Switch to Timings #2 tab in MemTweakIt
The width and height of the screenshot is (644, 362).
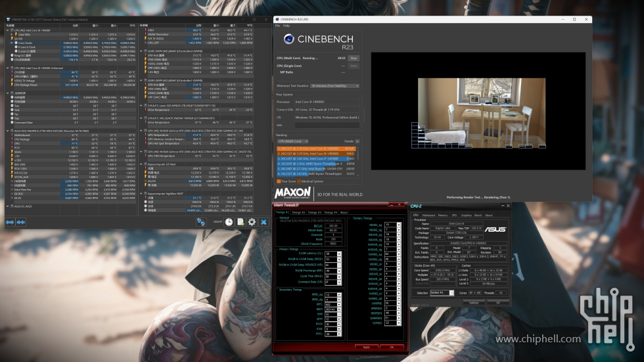click(298, 212)
